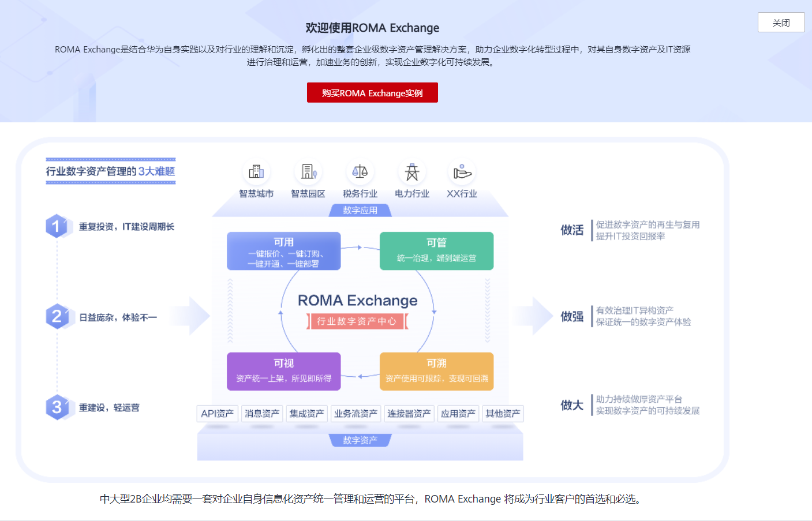Viewport: 812px width, 521px height.
Task: Click the hexagon number 2 icon
Action: (57, 316)
